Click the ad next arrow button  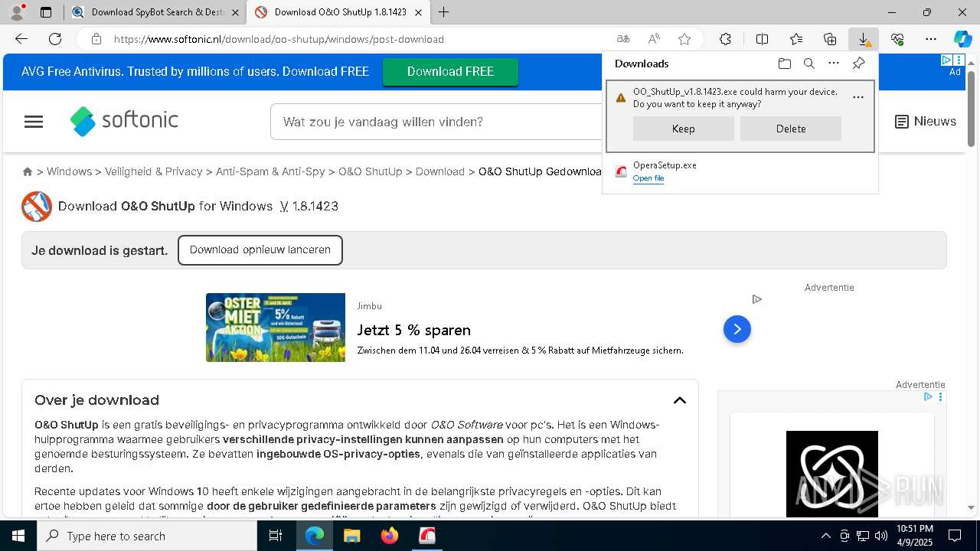click(737, 329)
